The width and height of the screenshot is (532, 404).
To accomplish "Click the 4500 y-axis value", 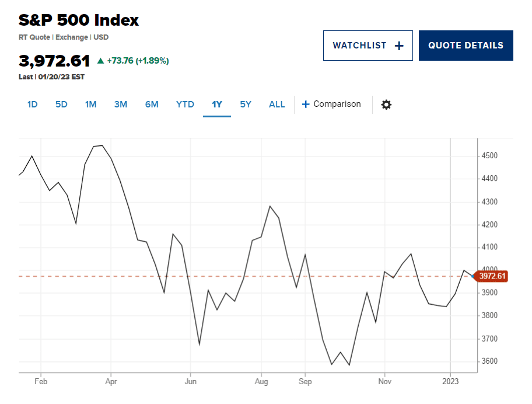I will point(489,156).
